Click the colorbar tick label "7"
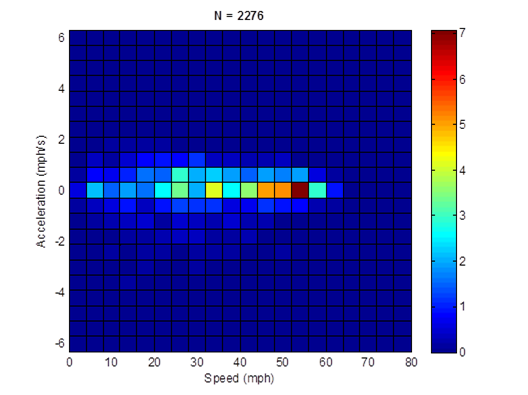 coord(462,33)
